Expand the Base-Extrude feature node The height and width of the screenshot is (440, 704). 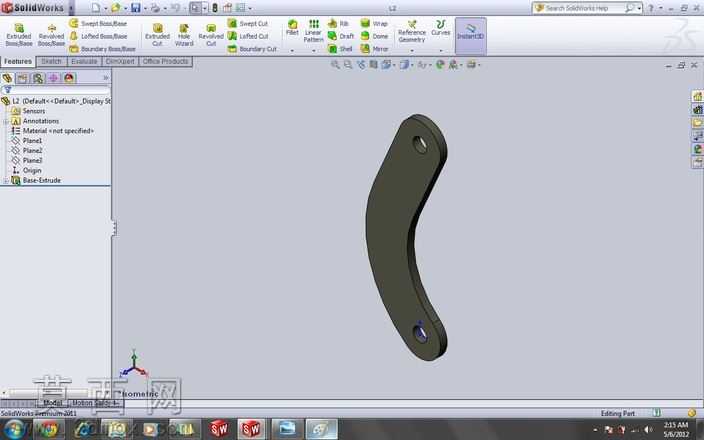pyautogui.click(x=6, y=180)
